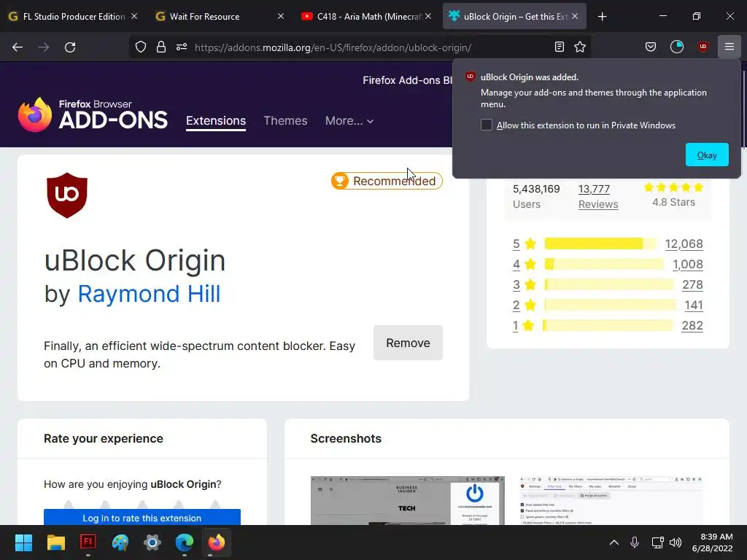Open the Extensions section
This screenshot has width=747, height=560.
pos(216,121)
